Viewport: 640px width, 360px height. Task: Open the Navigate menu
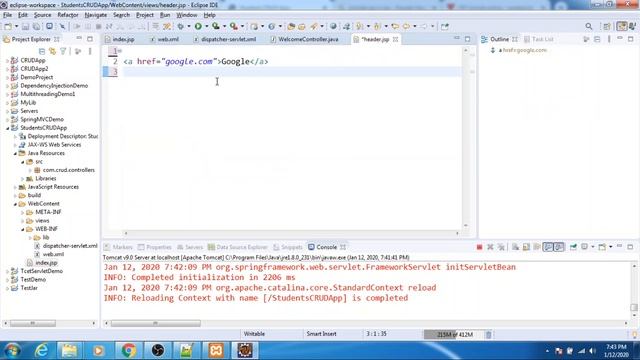point(96,15)
